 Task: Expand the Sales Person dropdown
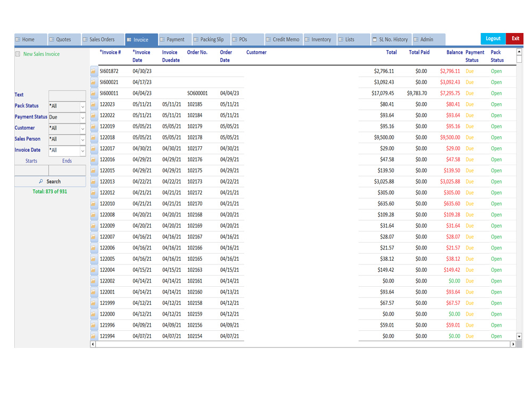82,139
